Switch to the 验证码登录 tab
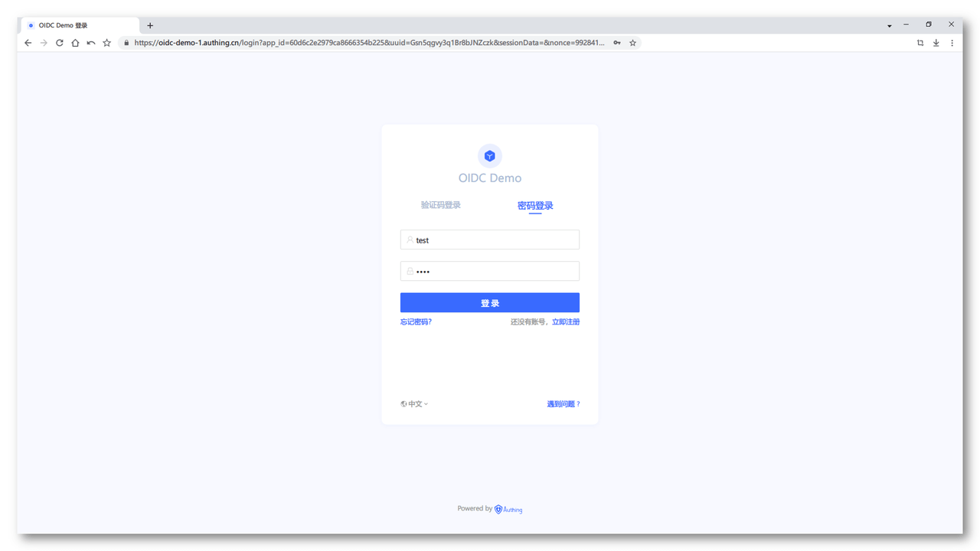Screen dimensions: 980x551 (441, 205)
